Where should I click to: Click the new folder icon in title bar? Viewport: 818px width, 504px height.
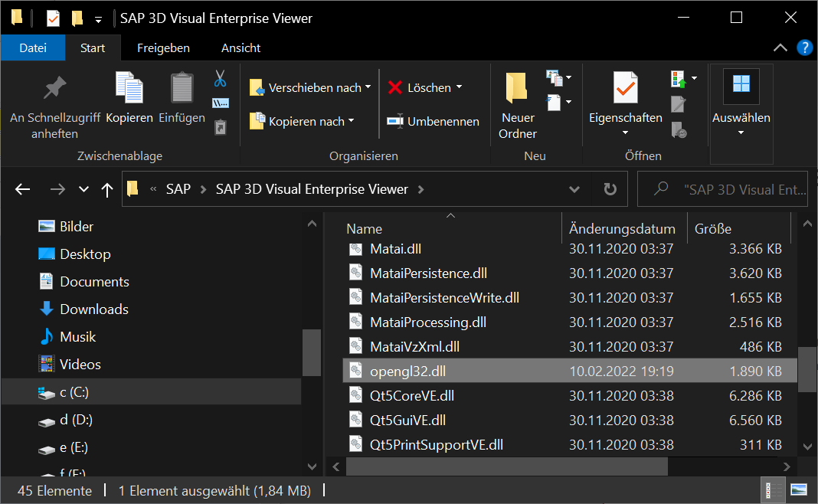77,18
